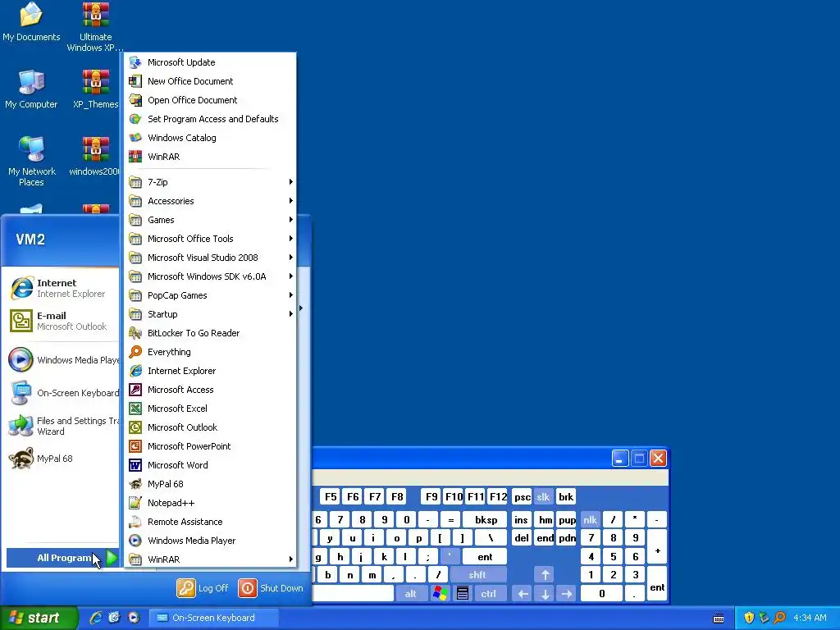Expand Microsoft Windows SDK v6.0A submenu
The width and height of the screenshot is (840, 630).
[x=210, y=276]
